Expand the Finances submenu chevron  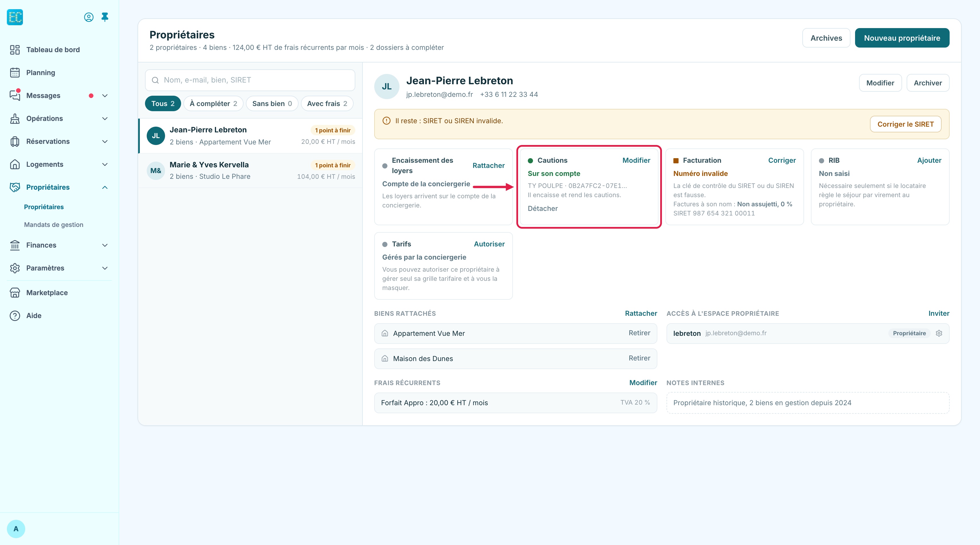(105, 245)
